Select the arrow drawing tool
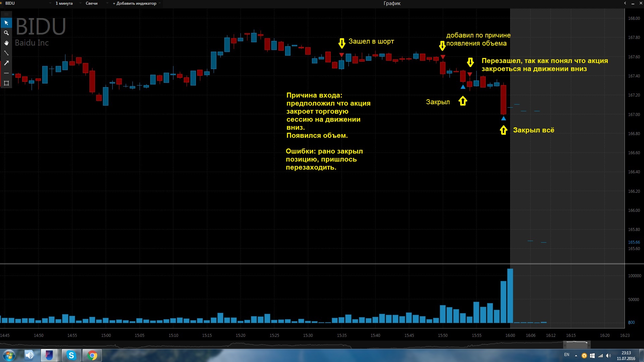Screen dimensions: 644x362 click(6, 63)
